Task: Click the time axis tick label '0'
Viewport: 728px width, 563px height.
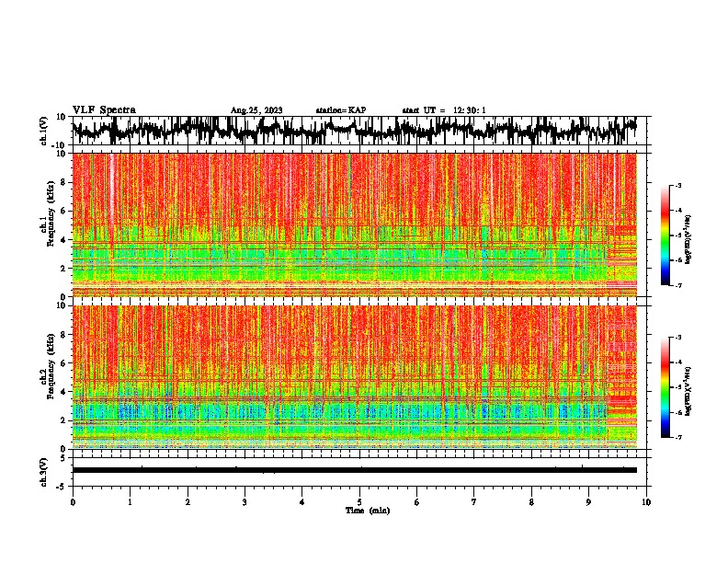Action: (73, 502)
